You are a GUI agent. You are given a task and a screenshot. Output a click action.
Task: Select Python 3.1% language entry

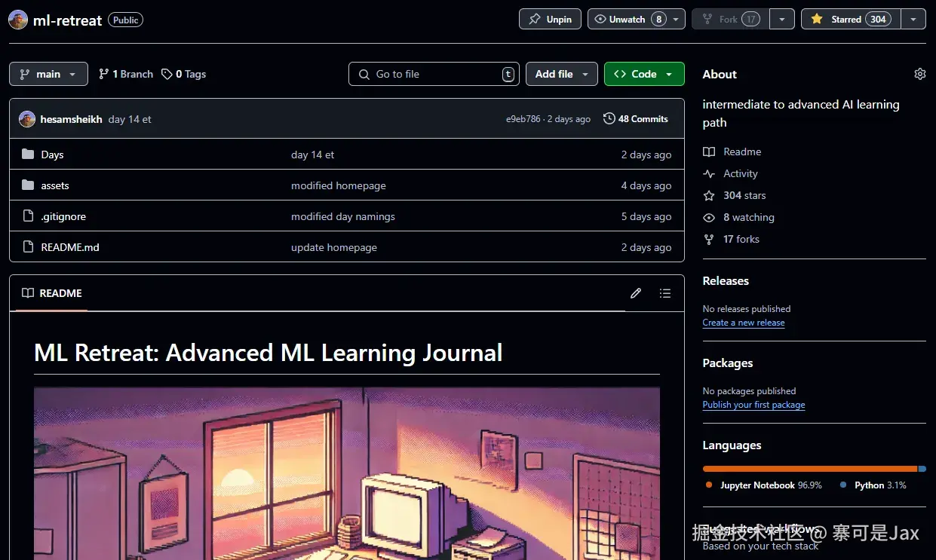point(873,485)
